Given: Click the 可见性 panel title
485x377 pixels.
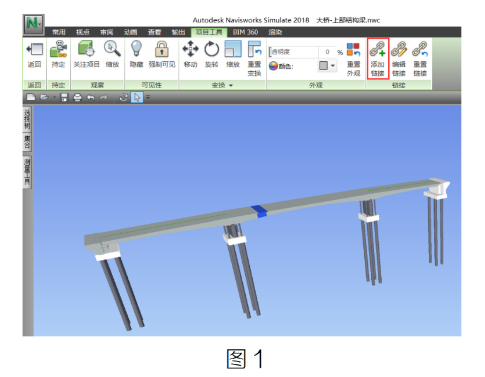Looking at the screenshot, I should click(x=152, y=85).
